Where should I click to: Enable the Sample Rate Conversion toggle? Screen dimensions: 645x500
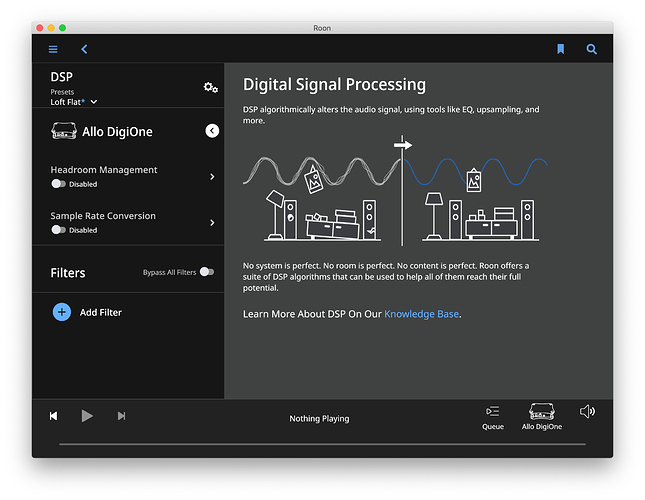coord(58,230)
